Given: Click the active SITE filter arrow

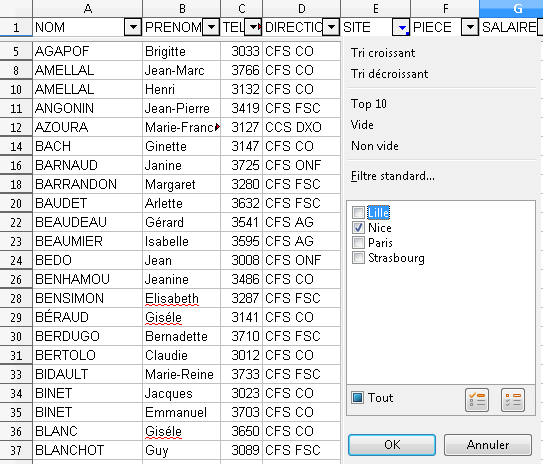Looking at the screenshot, I should (x=401, y=27).
